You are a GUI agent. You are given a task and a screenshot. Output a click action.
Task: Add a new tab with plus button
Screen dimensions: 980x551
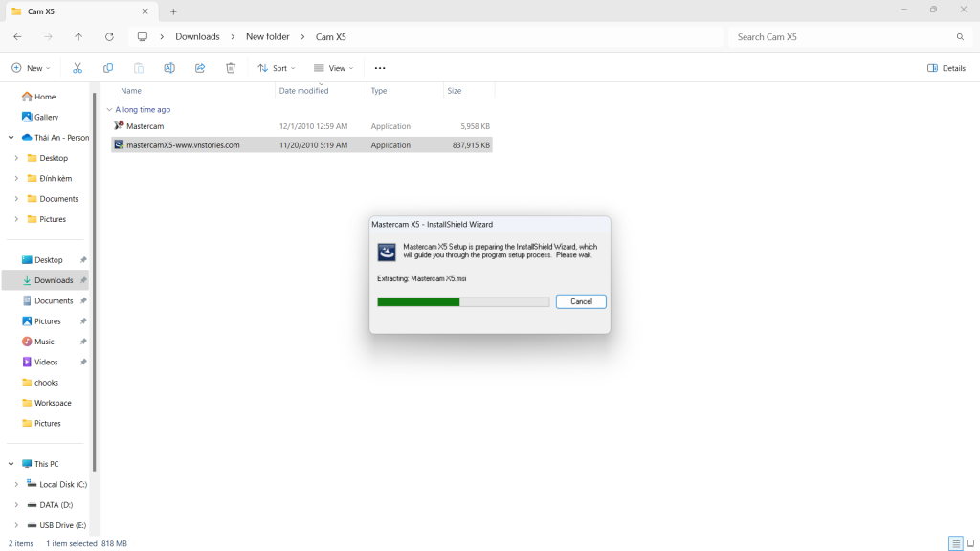coord(174,11)
